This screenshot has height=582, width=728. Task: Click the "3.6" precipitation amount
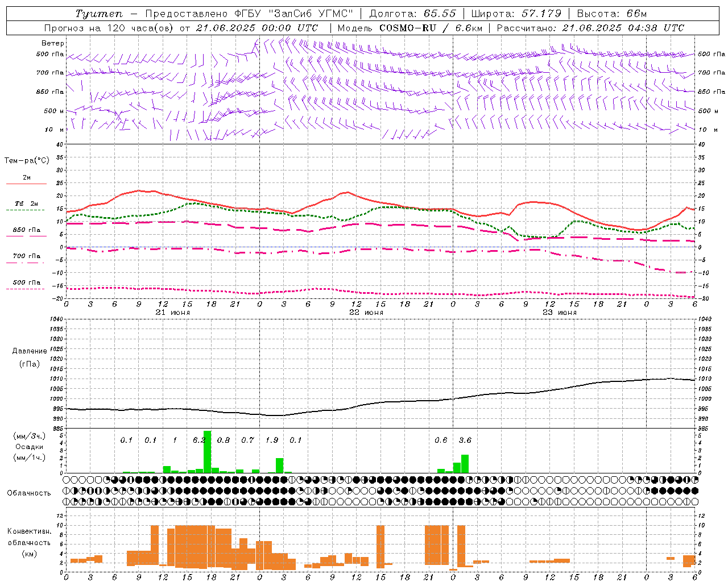point(465,440)
